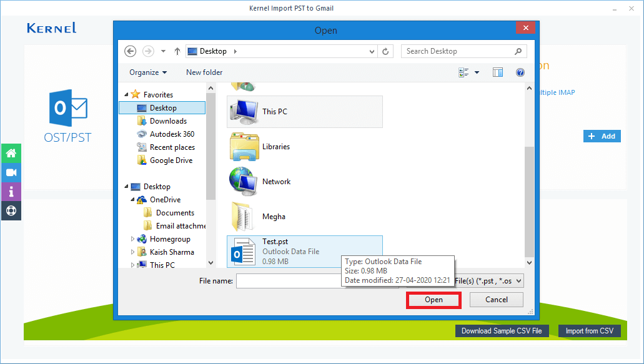Select the Libraries folder icon
This screenshot has width=644, height=364.
pos(244,147)
